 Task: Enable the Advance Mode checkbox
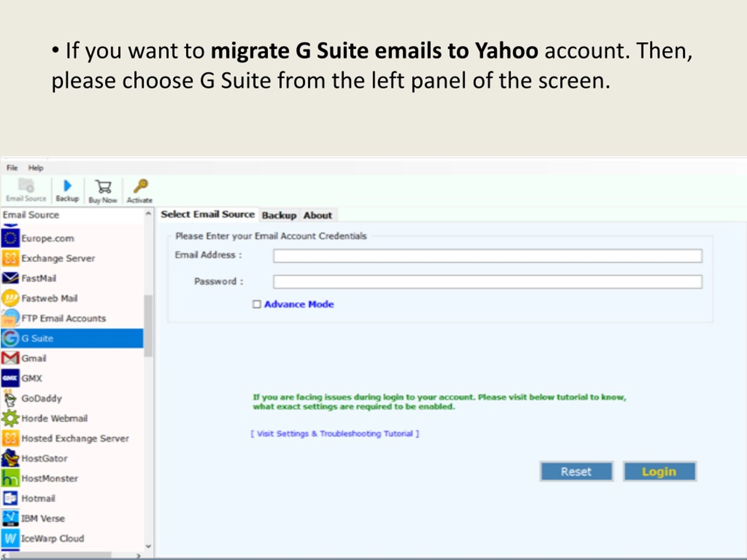pos(257,304)
